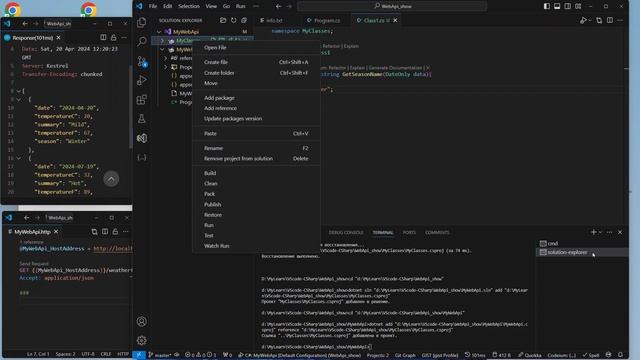Open the Explorer view in activity bar

pos(142,22)
